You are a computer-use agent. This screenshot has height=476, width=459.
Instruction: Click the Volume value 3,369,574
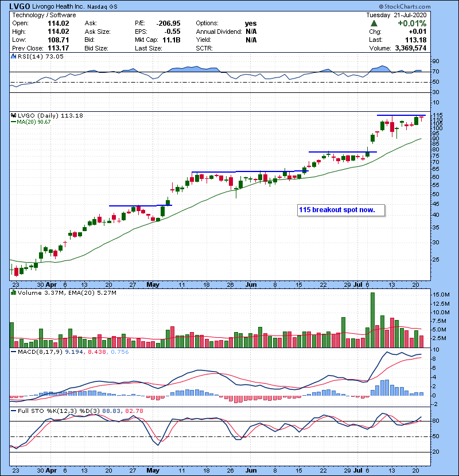(411, 48)
